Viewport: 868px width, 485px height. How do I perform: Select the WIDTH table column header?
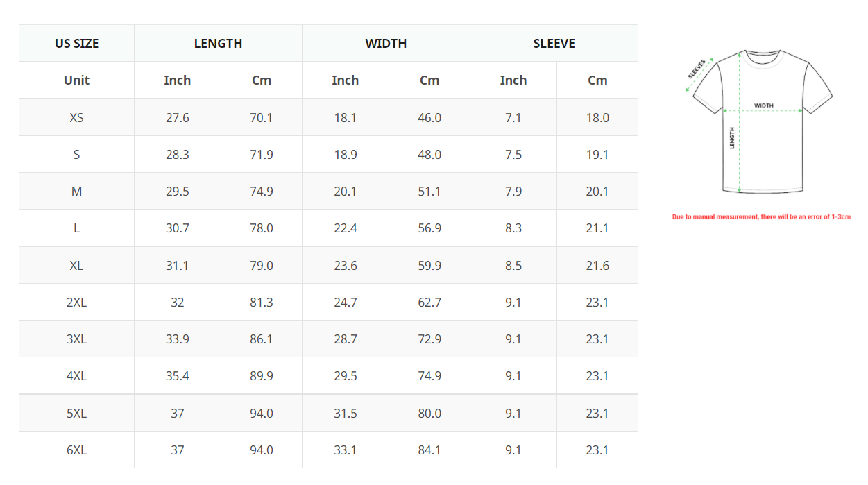[386, 43]
